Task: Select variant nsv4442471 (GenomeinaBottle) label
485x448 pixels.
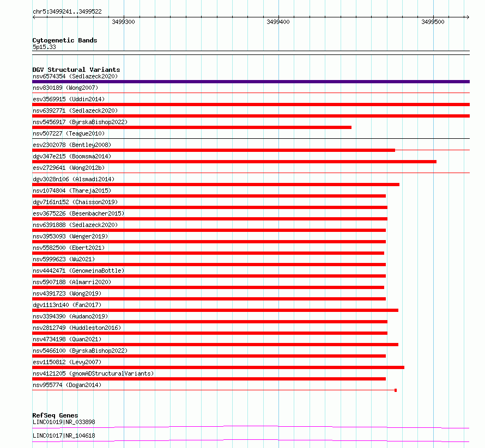Action: [x=78, y=271]
